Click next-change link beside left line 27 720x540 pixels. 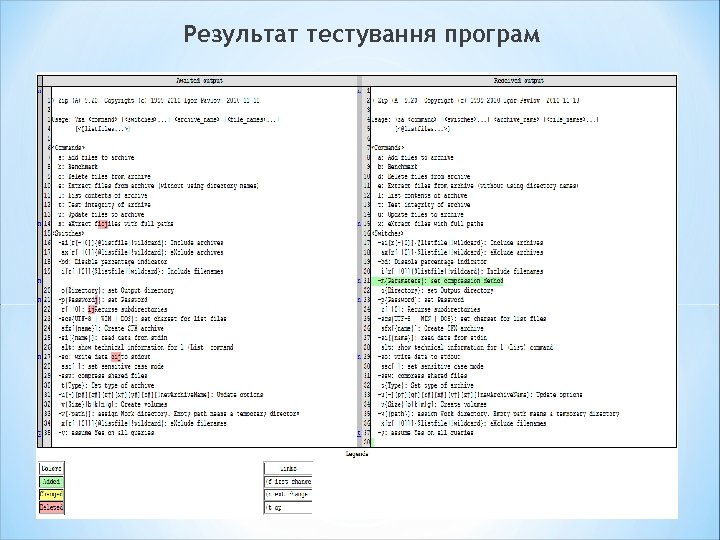pyautogui.click(x=39, y=357)
